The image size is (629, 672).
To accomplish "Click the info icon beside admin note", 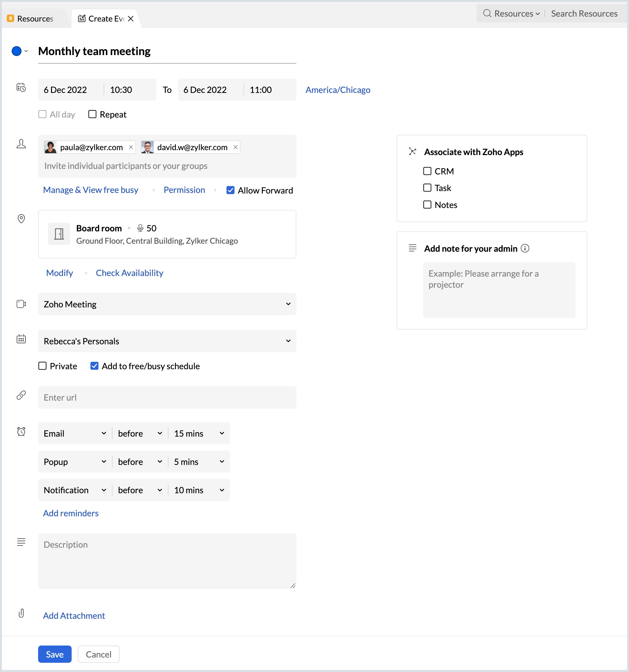I will 524,248.
